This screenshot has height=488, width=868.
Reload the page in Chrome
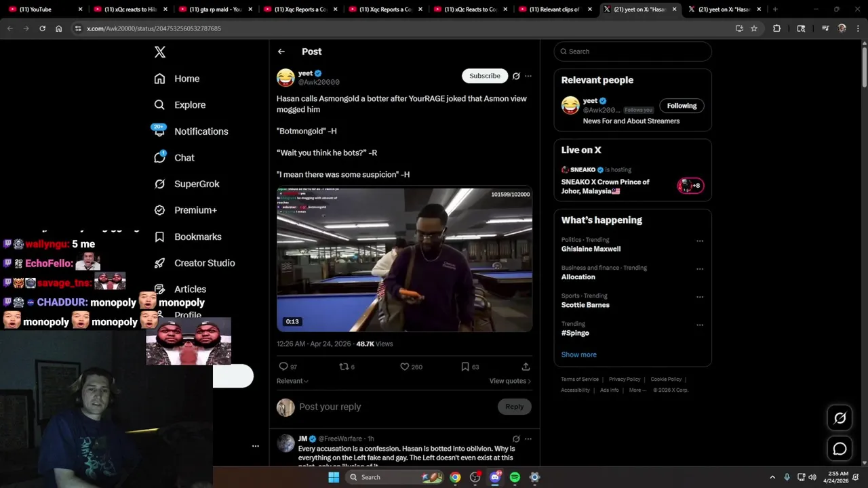click(x=42, y=28)
